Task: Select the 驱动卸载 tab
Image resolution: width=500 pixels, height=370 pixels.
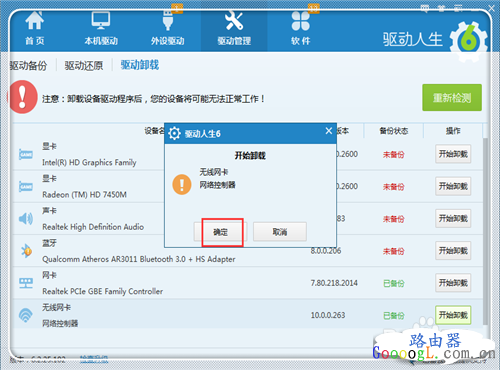Action: 140,65
